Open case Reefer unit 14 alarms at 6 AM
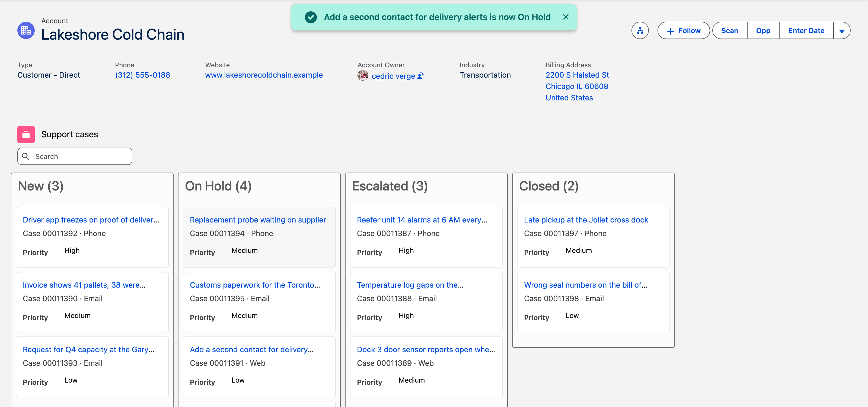Viewport: 868px width, 407px height. [x=422, y=220]
